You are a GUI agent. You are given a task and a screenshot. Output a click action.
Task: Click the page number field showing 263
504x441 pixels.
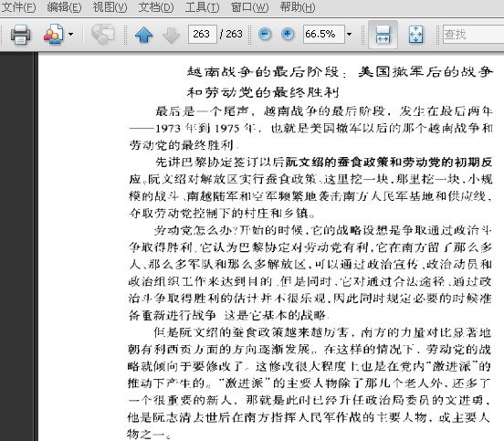[x=203, y=34]
